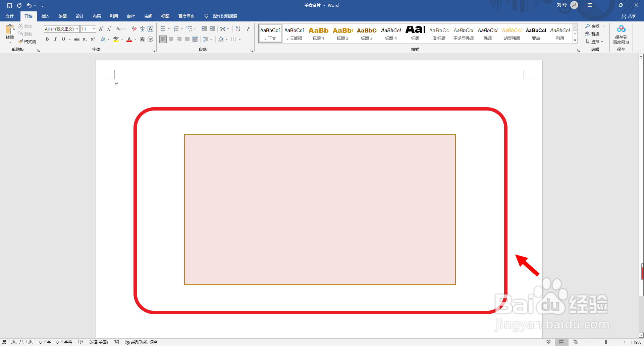Open the font size 11 dropdown
Screen dimensions: 644x346
click(x=94, y=29)
